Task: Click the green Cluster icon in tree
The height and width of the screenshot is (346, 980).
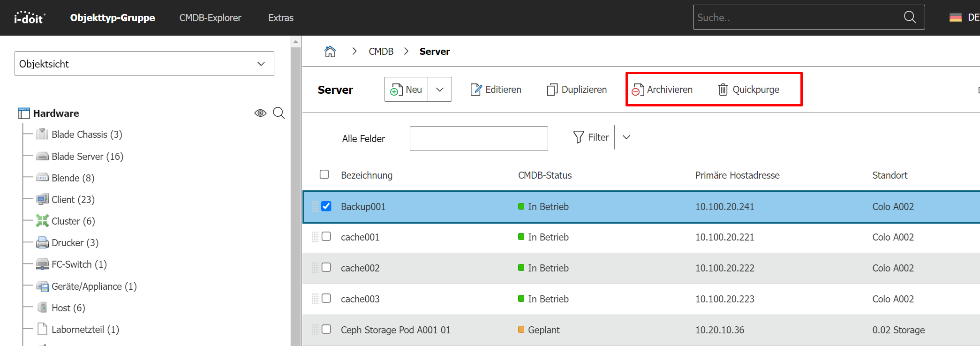Action: tap(42, 221)
